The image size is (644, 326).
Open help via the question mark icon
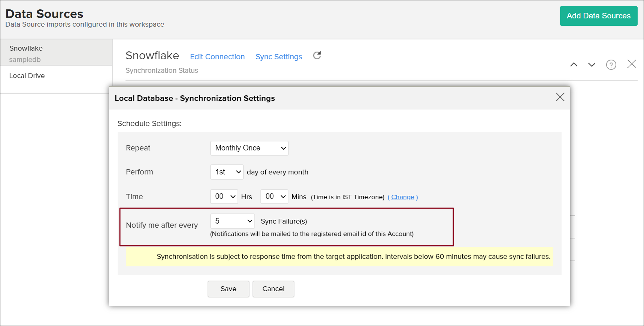tap(611, 65)
